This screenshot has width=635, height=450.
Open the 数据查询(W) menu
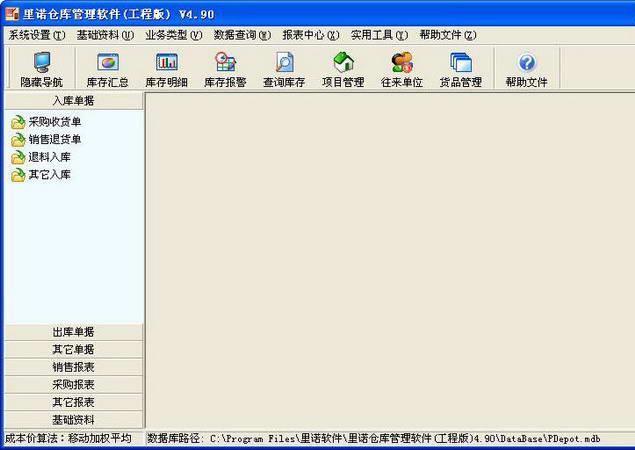[x=242, y=35]
